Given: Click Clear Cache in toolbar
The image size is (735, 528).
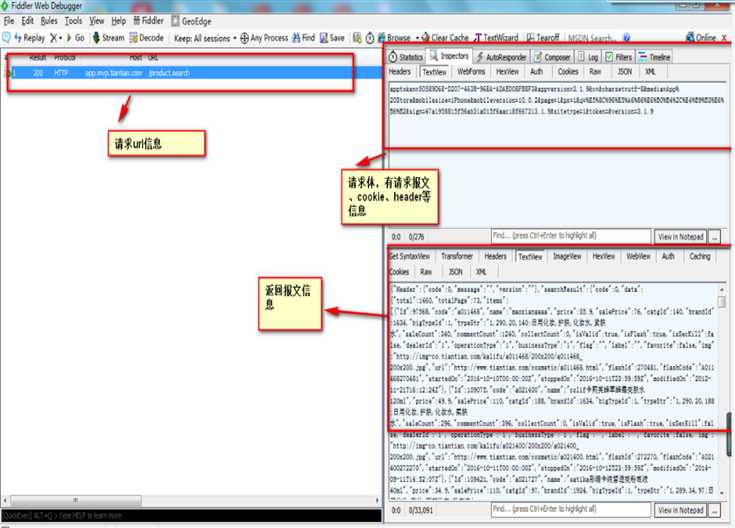Looking at the screenshot, I should pos(445,38).
